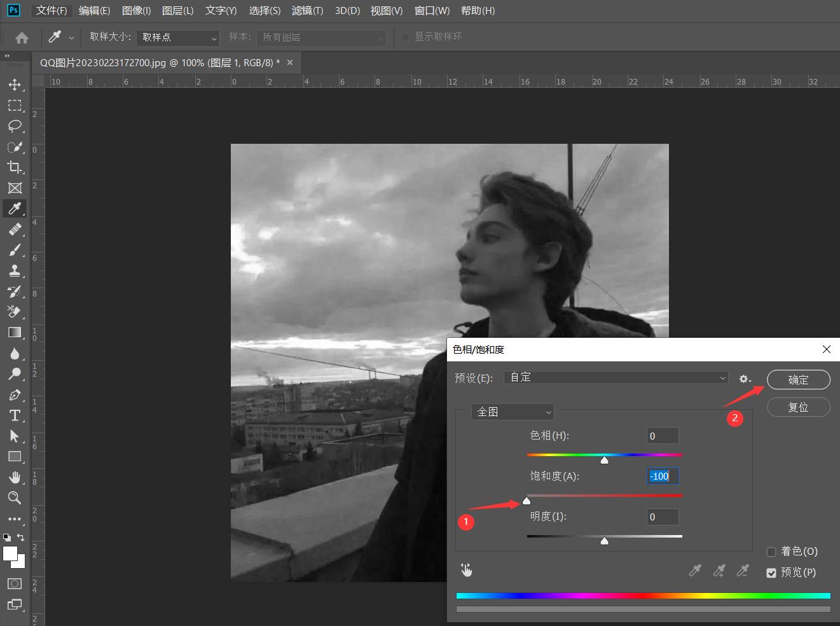Toggle the 显示取样环 checkbox
Image resolution: width=840 pixels, height=626 pixels.
[405, 37]
